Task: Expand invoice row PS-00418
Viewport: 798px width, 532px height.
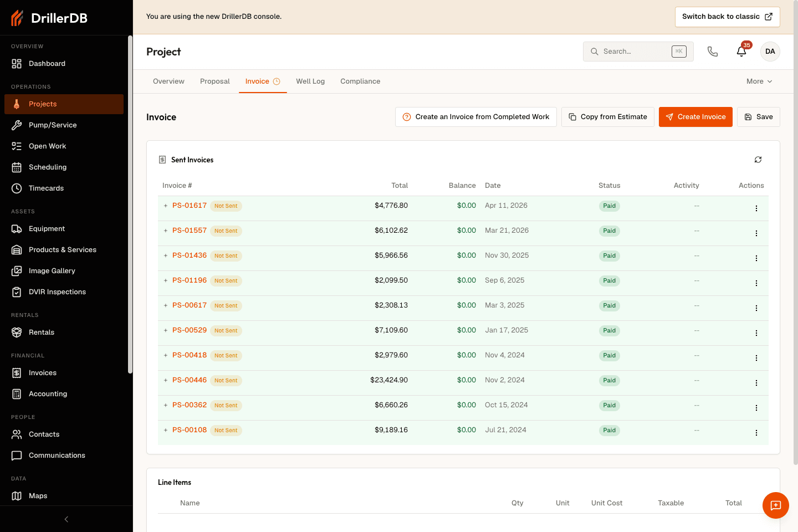Action: pos(166,355)
